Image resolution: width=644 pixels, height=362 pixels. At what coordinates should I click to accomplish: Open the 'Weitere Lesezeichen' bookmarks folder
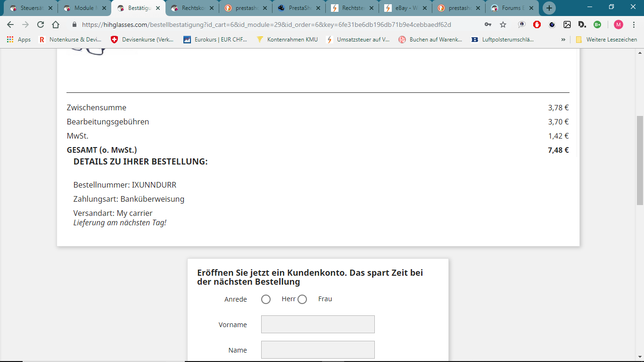pyautogui.click(x=606, y=40)
